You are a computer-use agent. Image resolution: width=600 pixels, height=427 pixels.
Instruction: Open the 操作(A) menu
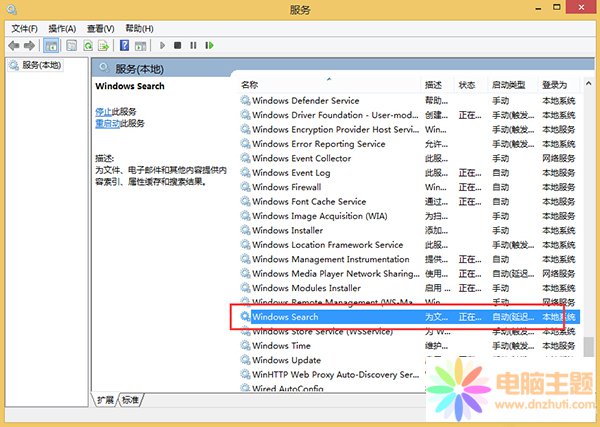click(x=62, y=28)
